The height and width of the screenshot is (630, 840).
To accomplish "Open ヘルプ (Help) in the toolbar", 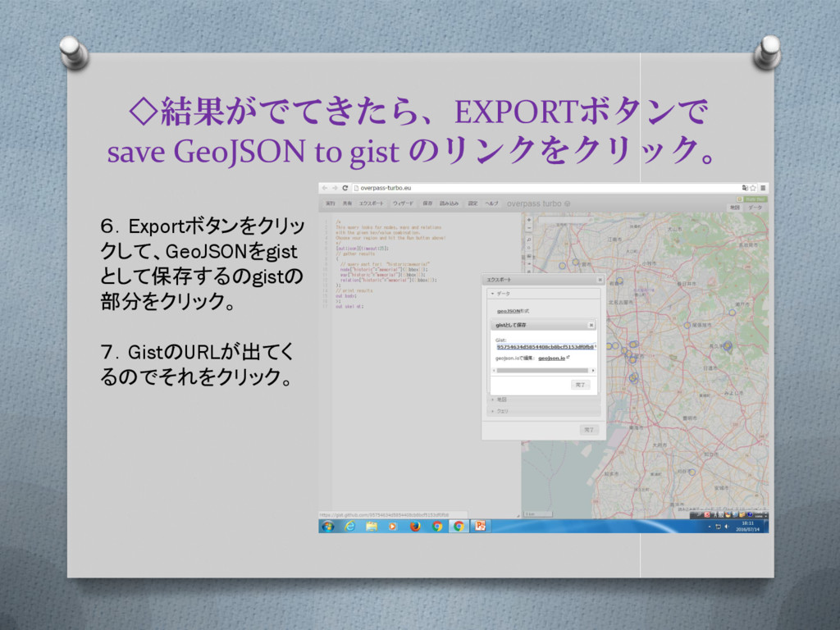I will click(x=492, y=203).
